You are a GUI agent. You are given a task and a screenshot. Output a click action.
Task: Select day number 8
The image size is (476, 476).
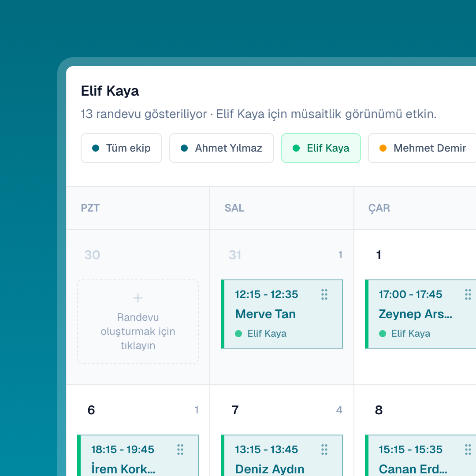click(379, 410)
